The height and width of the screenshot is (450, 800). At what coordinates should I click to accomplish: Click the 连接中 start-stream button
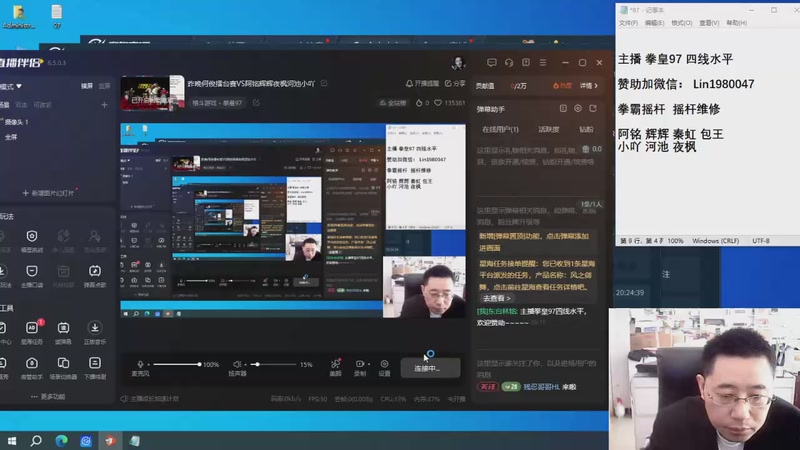pyautogui.click(x=430, y=368)
